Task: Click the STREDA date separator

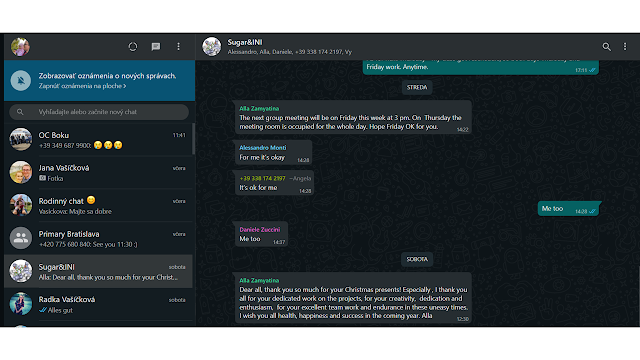Action: coord(417,87)
